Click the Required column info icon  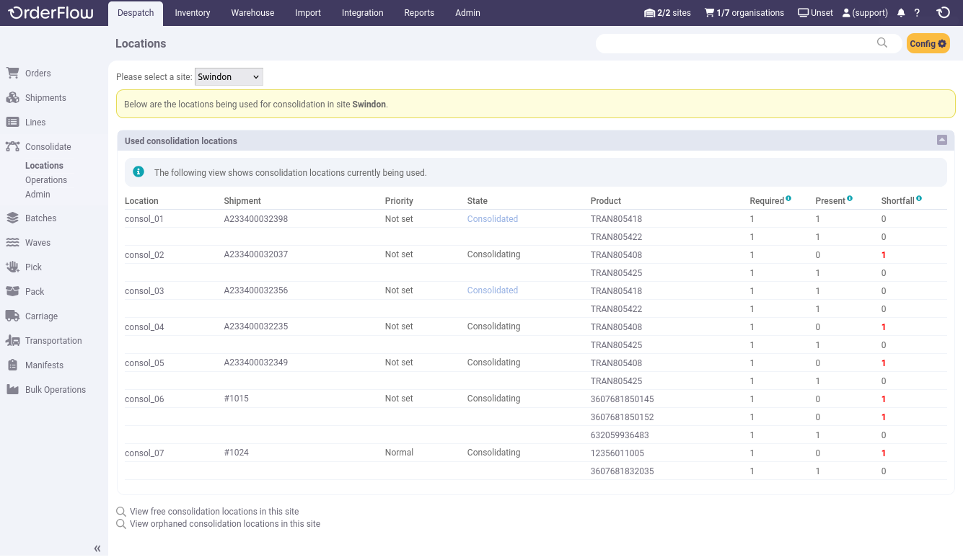[788, 198]
